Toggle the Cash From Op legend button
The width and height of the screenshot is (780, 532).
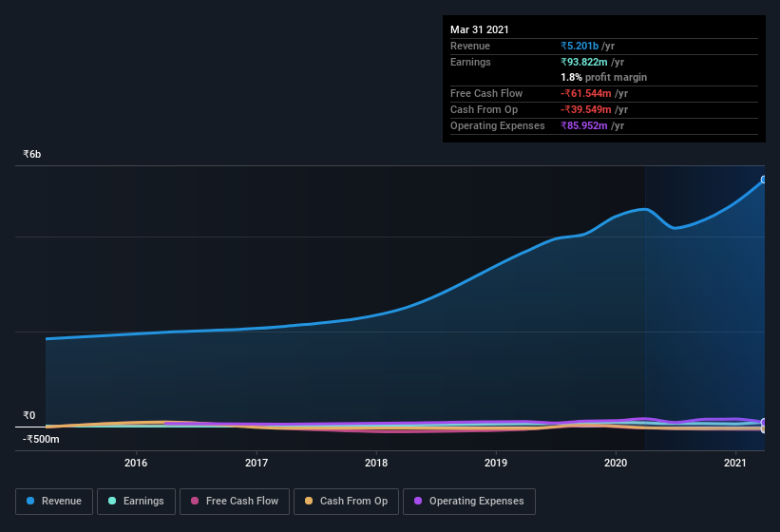[x=346, y=502]
